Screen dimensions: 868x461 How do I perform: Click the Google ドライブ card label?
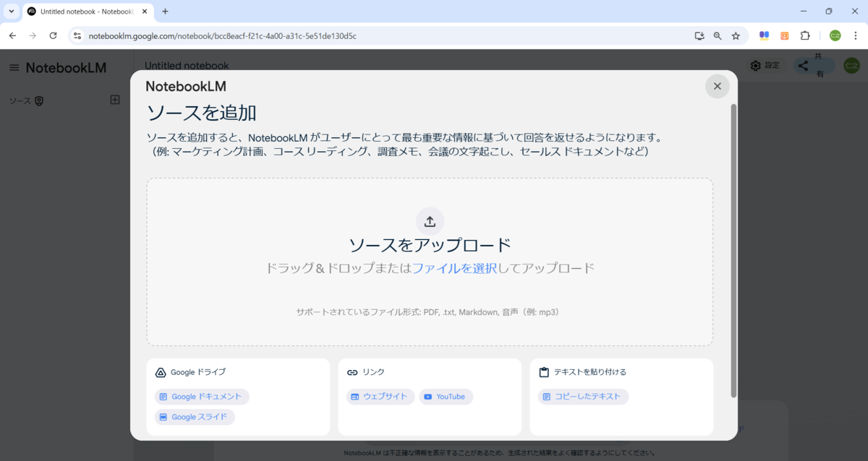pos(198,372)
